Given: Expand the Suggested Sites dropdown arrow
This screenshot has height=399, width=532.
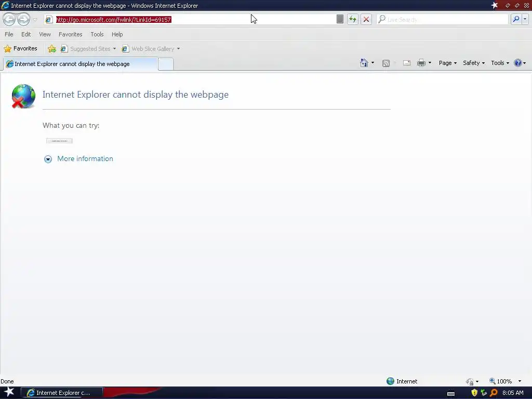Looking at the screenshot, I should coord(114,49).
